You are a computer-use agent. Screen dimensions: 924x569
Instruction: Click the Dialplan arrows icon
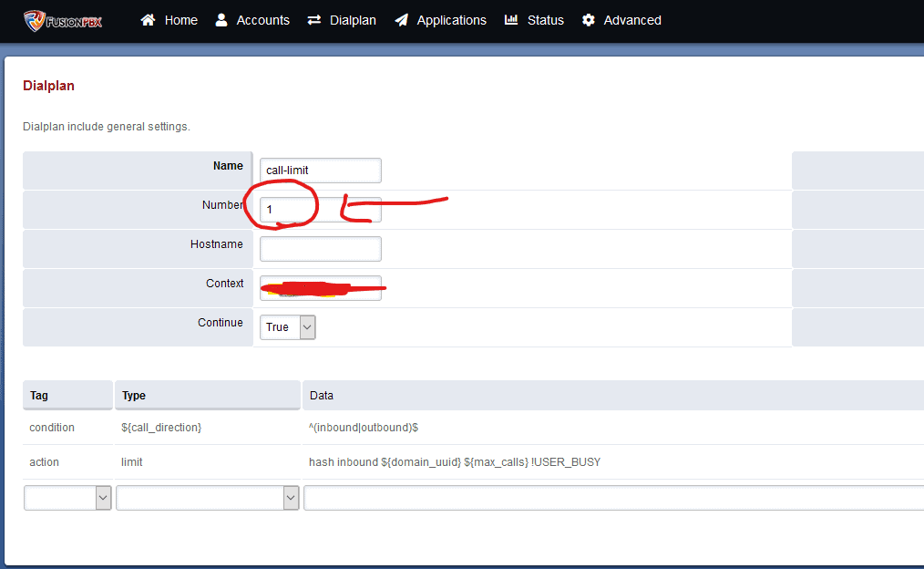(x=314, y=20)
